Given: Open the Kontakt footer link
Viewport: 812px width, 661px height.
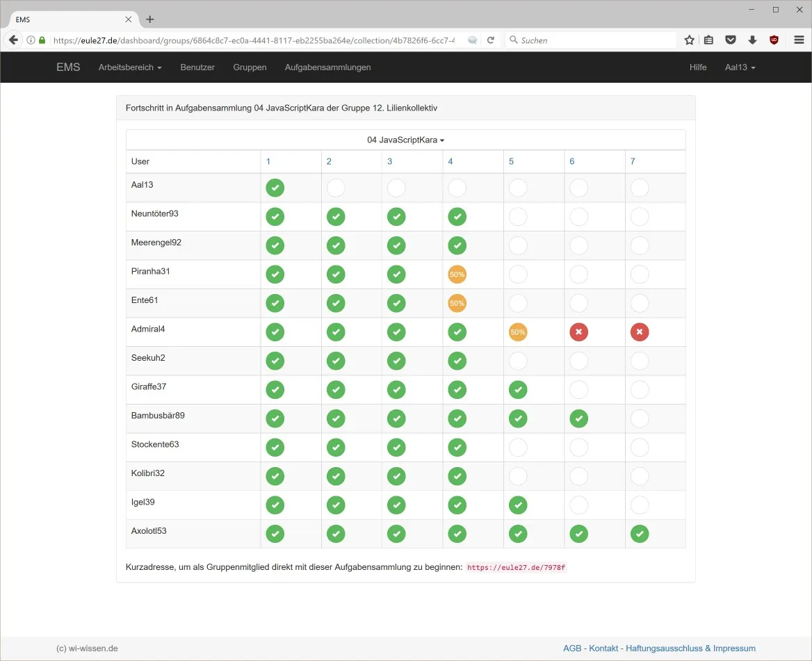Looking at the screenshot, I should 603,648.
